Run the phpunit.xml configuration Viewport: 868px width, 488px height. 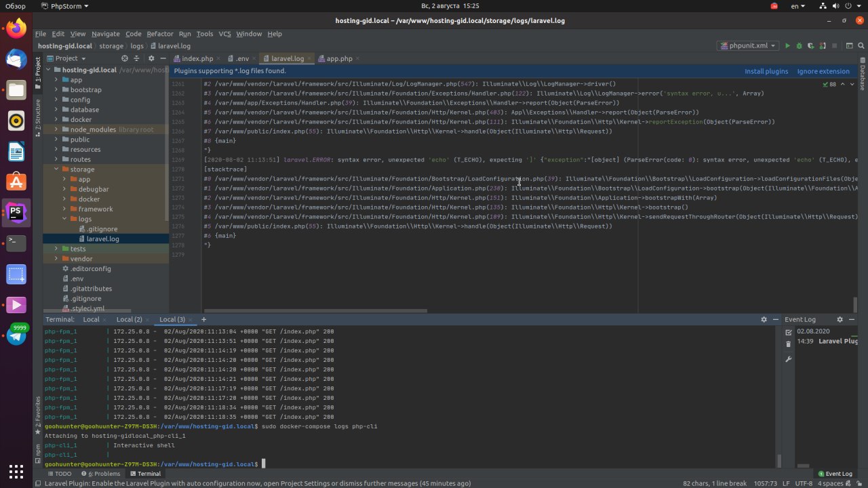coord(787,46)
